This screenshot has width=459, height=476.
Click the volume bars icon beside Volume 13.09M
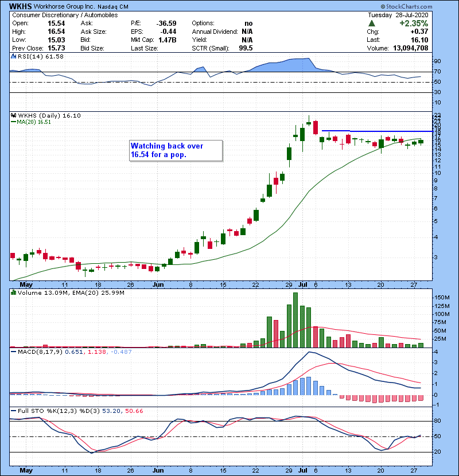pyautogui.click(x=13, y=292)
